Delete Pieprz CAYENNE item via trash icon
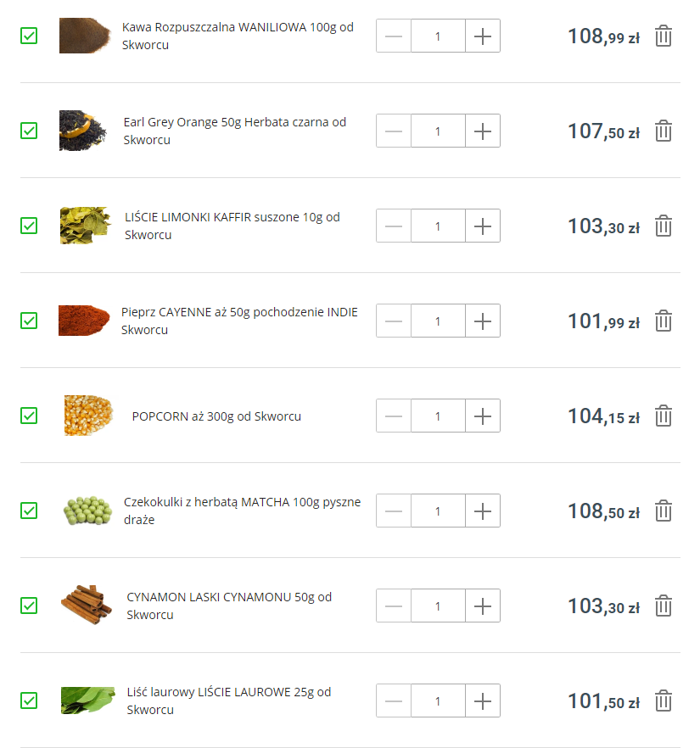700x748 pixels. point(664,321)
